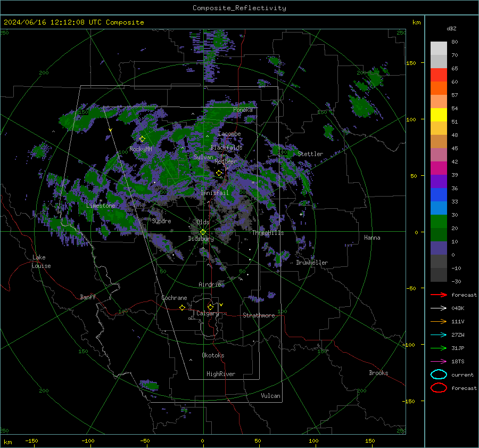
Task: Select the 60 dBZ orange swatch
Action: (x=439, y=88)
